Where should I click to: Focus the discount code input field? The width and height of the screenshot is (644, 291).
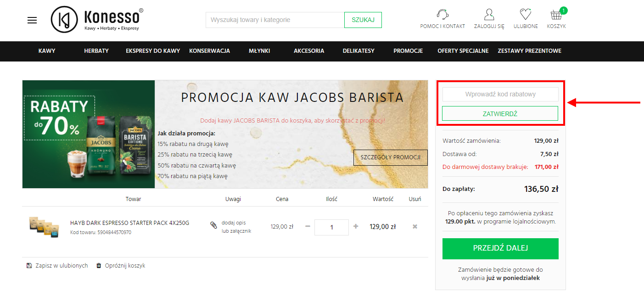coord(500,94)
